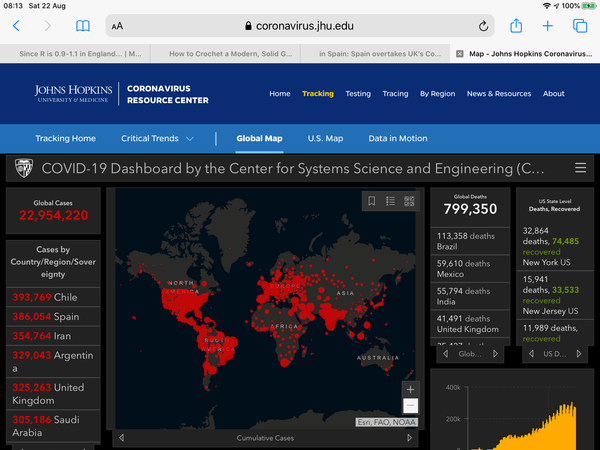
Task: Select United Kingdom 325,263 cases row
Action: pos(53,394)
